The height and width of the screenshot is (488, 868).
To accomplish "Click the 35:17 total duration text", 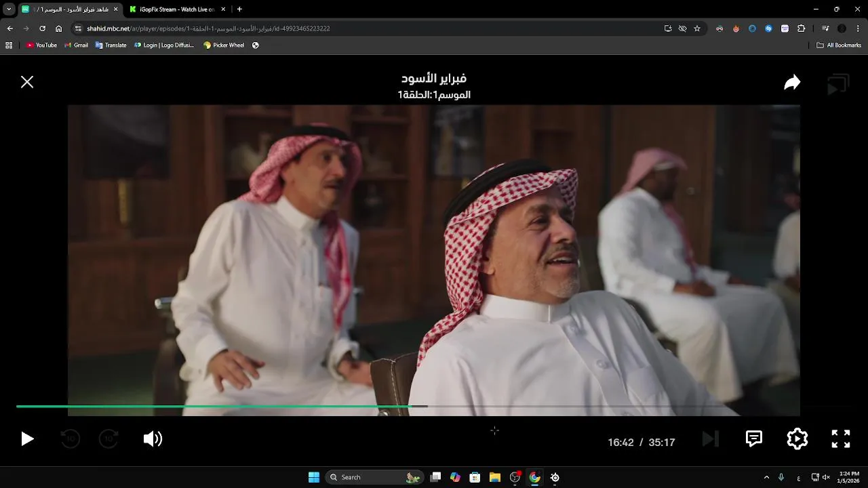I will pos(662,443).
